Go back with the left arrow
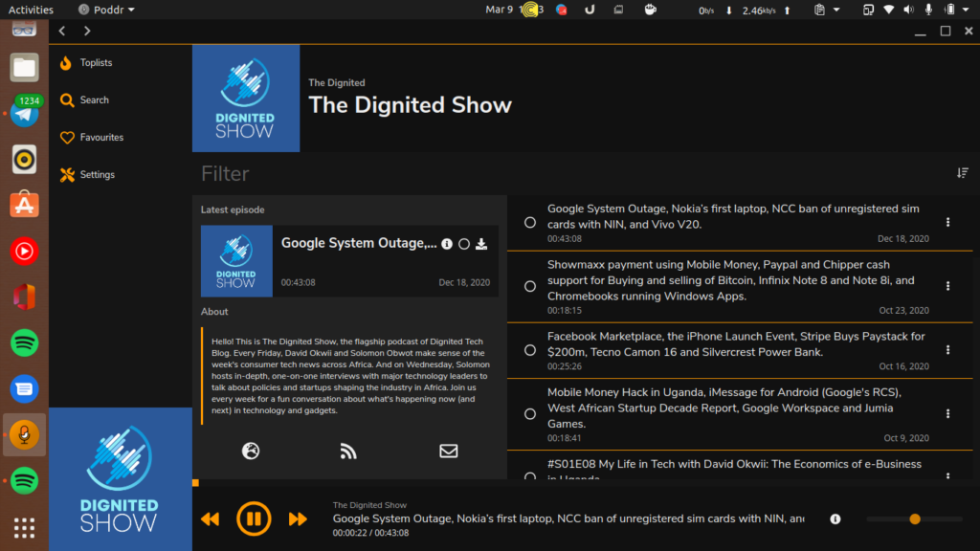Image resolution: width=980 pixels, height=551 pixels. [62, 31]
